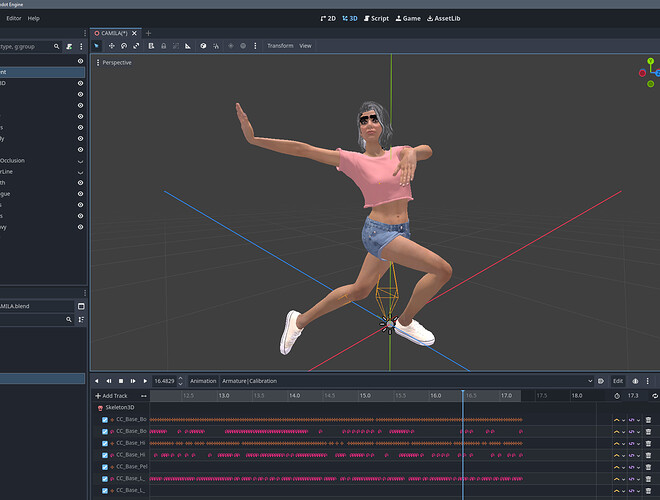Click the autoplay on load icon

point(601,381)
